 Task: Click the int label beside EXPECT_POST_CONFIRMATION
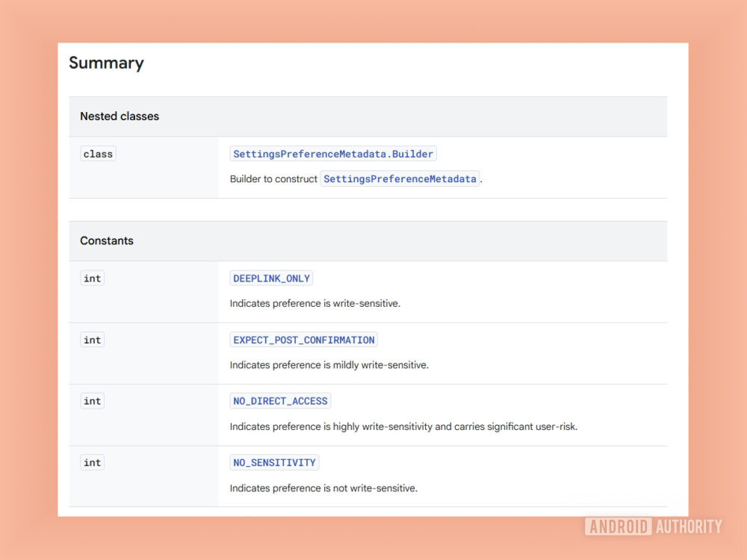[x=92, y=340]
